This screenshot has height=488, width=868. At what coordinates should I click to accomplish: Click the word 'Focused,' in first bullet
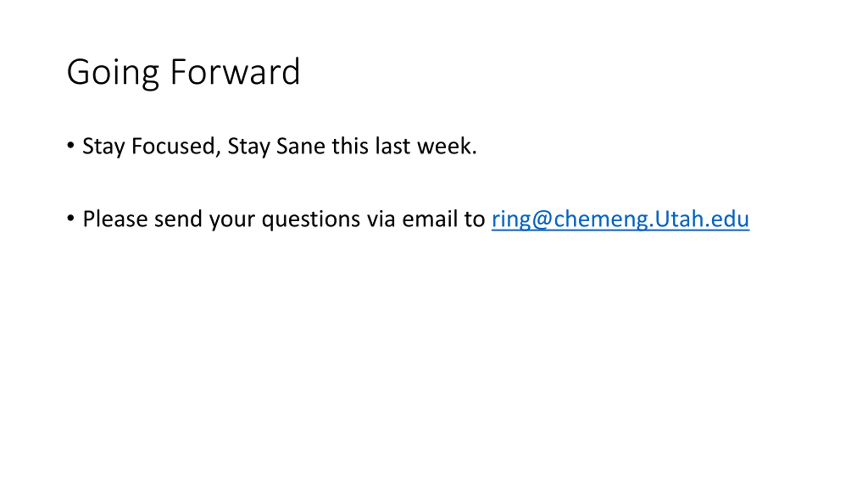pyautogui.click(x=176, y=146)
